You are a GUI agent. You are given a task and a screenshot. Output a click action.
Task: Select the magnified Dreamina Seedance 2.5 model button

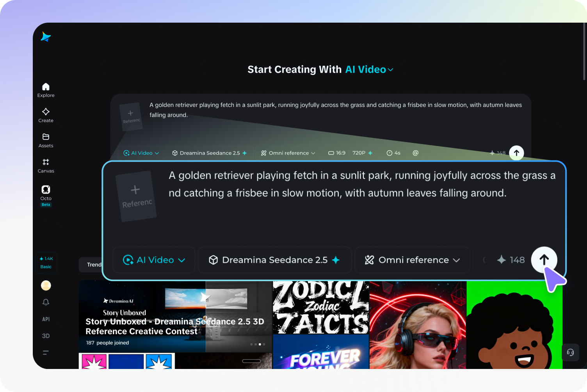(x=275, y=260)
